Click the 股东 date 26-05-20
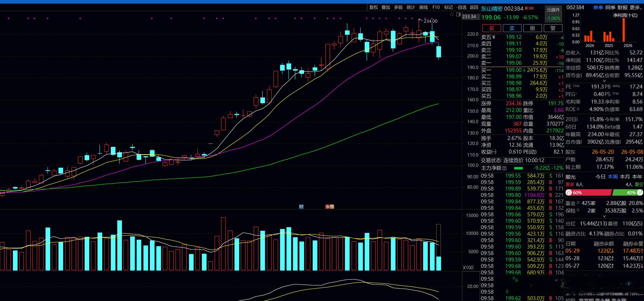The image size is (644, 301). coord(603,152)
